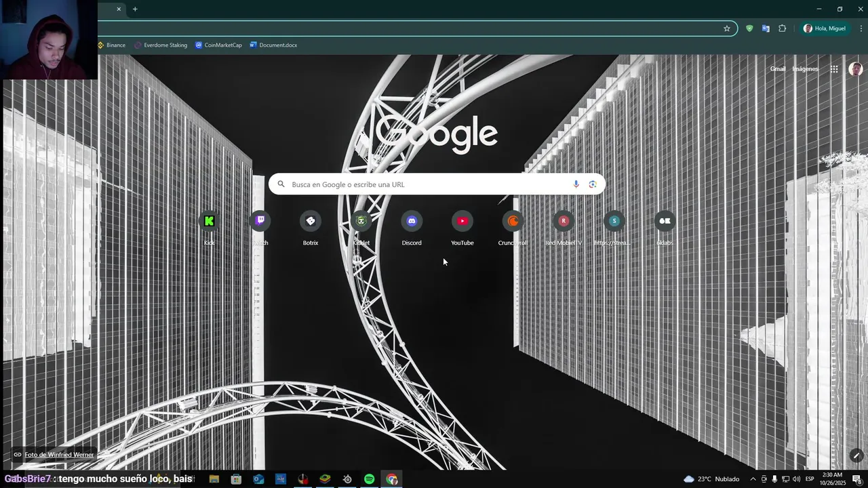The image size is (868, 488).
Task: Open the Hola, Miguel profile button
Action: (x=825, y=28)
